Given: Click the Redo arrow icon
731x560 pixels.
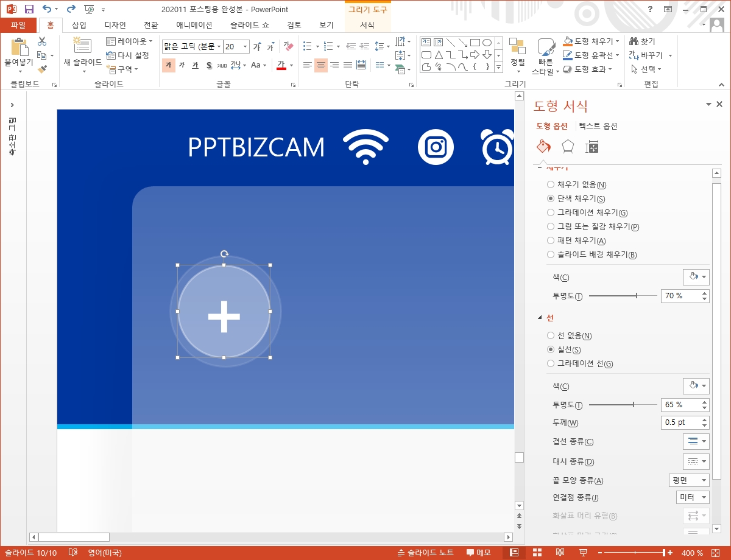Looking at the screenshot, I should point(71,9).
